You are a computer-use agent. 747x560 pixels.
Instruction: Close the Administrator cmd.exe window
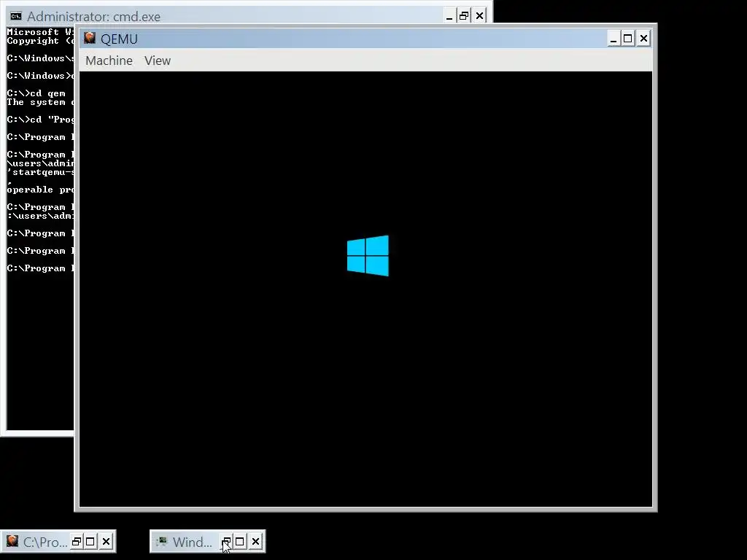(479, 16)
